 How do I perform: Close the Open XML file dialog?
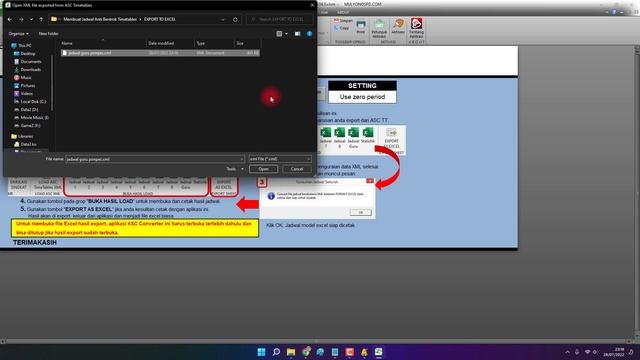312,5
